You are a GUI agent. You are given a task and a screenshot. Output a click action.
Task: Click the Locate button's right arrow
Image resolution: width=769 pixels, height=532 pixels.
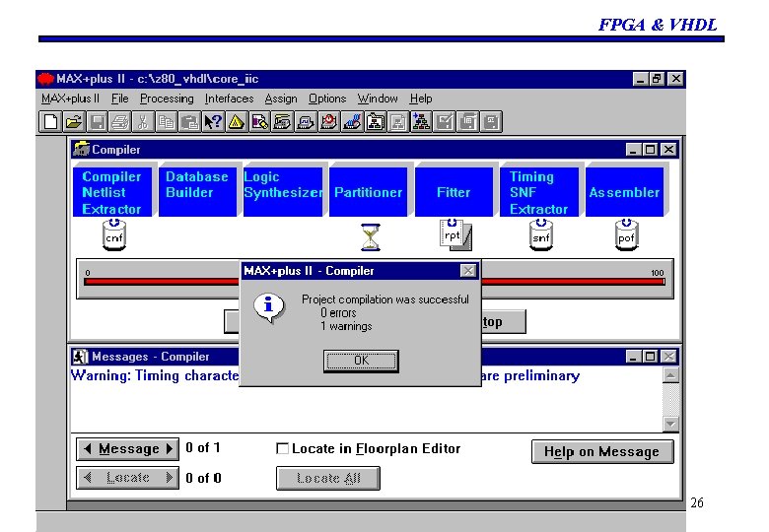tap(170, 477)
